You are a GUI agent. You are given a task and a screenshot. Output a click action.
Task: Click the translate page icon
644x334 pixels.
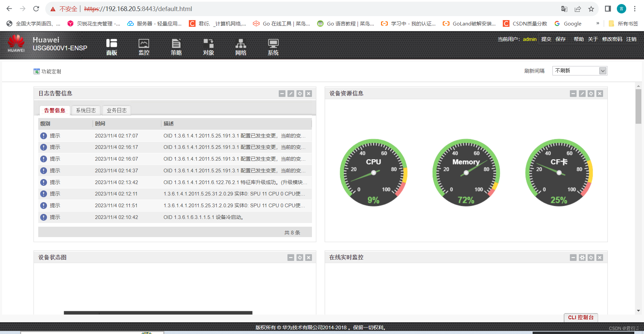tap(564, 9)
